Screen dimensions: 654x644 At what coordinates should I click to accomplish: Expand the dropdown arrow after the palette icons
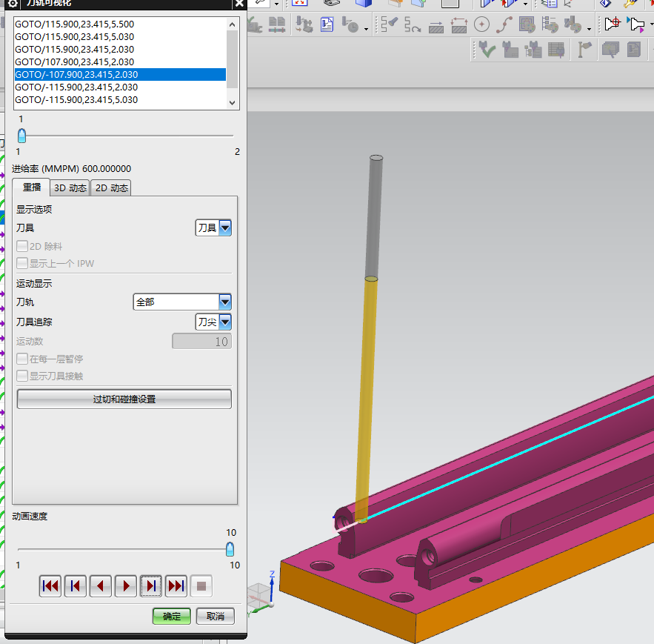[589, 29]
